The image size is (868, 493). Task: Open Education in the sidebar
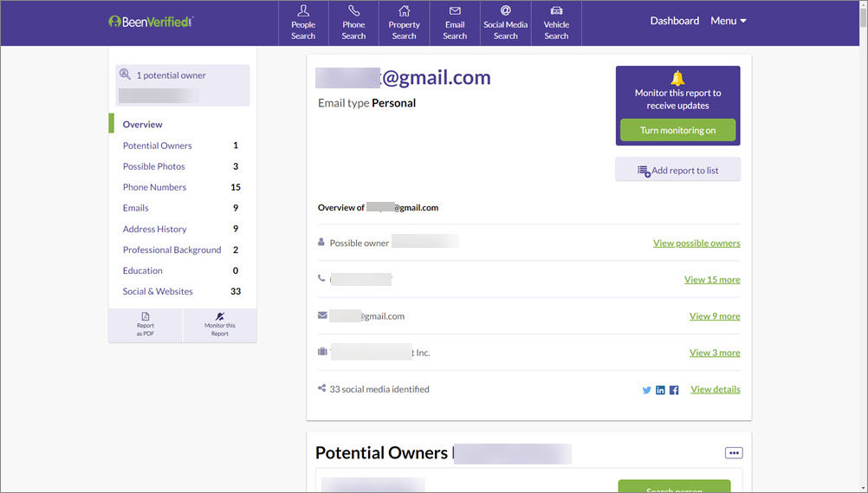(143, 270)
